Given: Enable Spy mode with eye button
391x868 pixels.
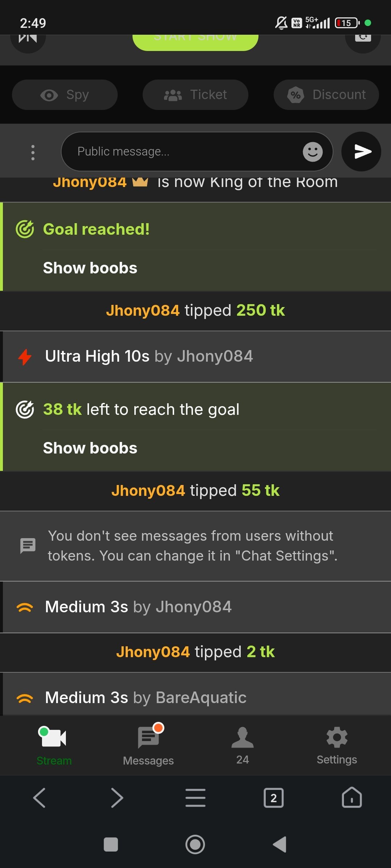Looking at the screenshot, I should pos(65,95).
